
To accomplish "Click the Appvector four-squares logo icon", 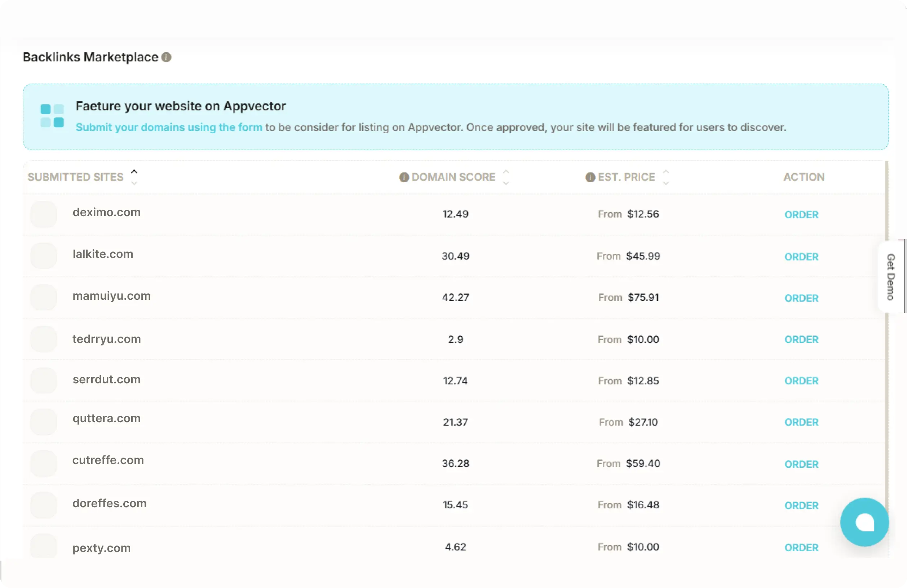I will pos(52,116).
